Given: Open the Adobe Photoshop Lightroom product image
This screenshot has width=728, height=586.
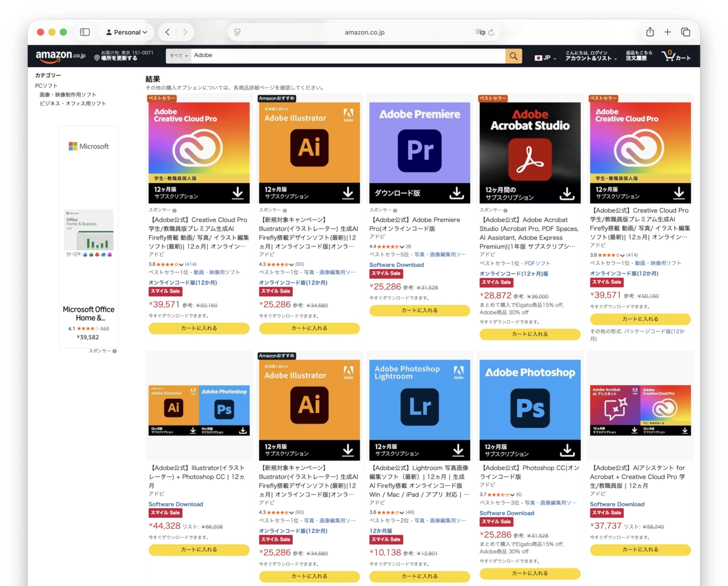Looking at the screenshot, I should pyautogui.click(x=420, y=410).
